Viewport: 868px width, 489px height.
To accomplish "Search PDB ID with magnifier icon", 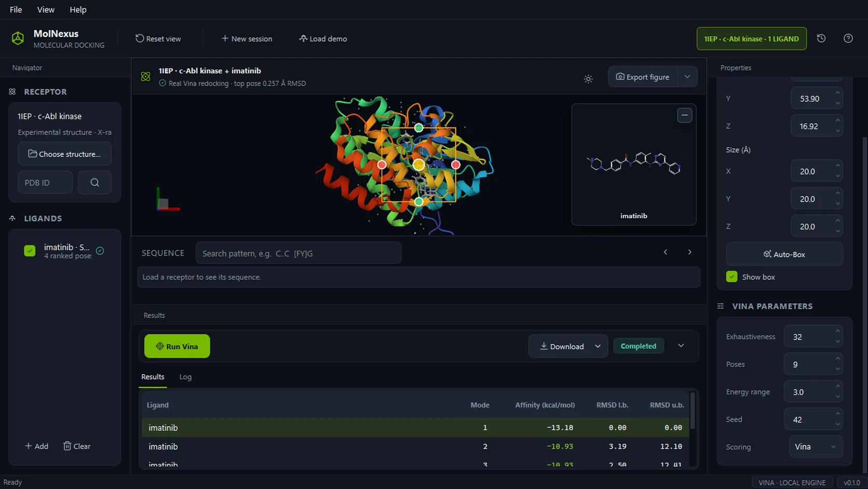I will 94,182.
